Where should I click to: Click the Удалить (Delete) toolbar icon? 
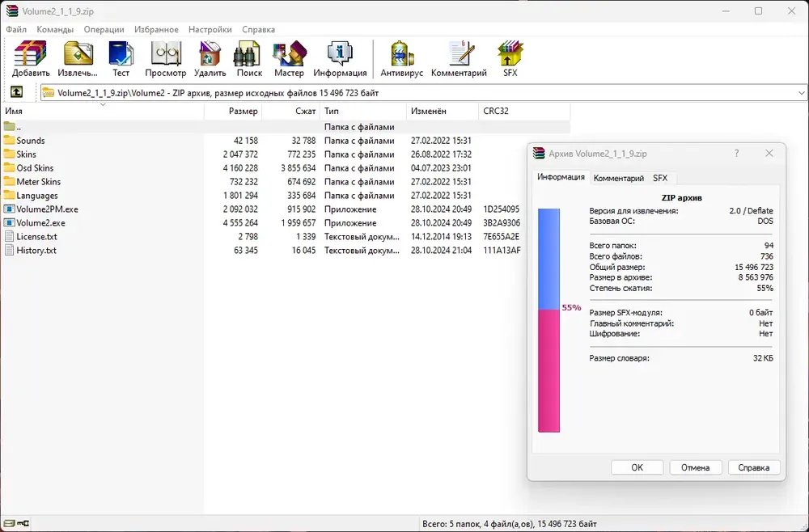click(x=210, y=53)
